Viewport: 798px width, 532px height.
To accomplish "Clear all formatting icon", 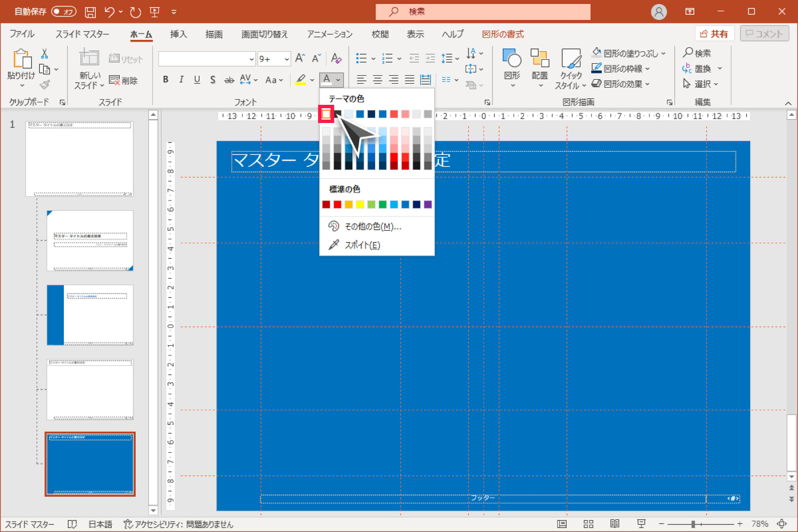I will [x=336, y=58].
